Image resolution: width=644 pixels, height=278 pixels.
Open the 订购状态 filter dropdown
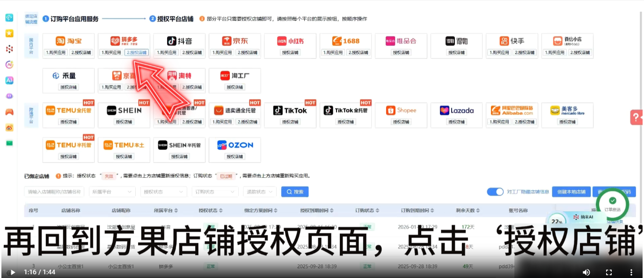pyautogui.click(x=215, y=192)
